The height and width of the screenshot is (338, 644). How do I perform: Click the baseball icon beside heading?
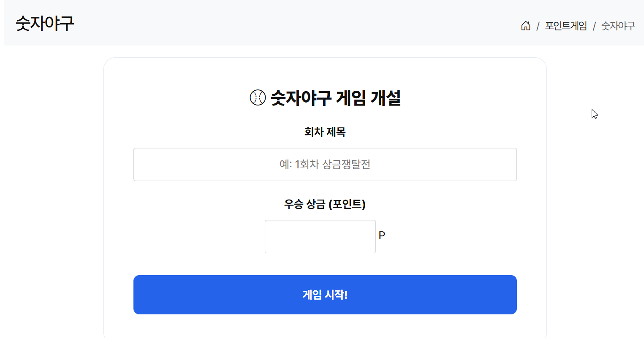tap(258, 97)
